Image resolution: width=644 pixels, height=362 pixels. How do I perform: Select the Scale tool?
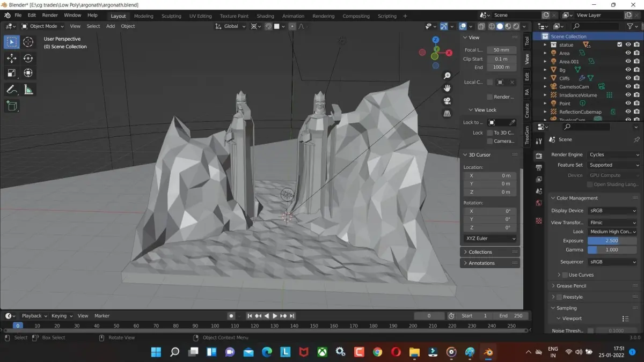point(11,73)
